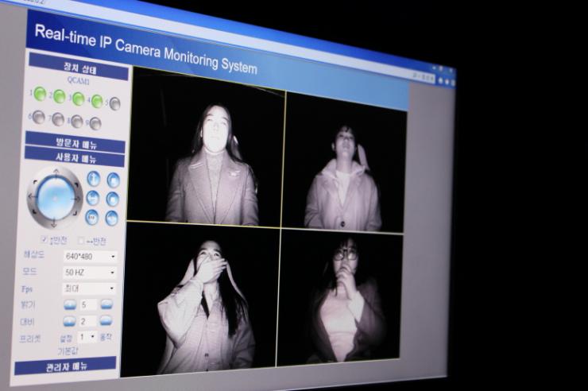The height and width of the screenshot is (391, 588).
Task: Open the 사용자 메뉴 section
Action: pos(75,157)
